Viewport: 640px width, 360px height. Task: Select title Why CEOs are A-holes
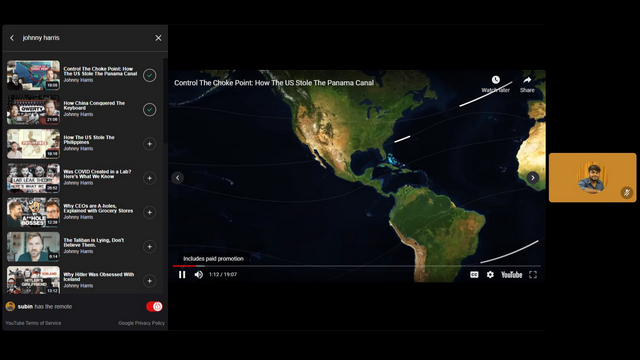(x=98, y=209)
